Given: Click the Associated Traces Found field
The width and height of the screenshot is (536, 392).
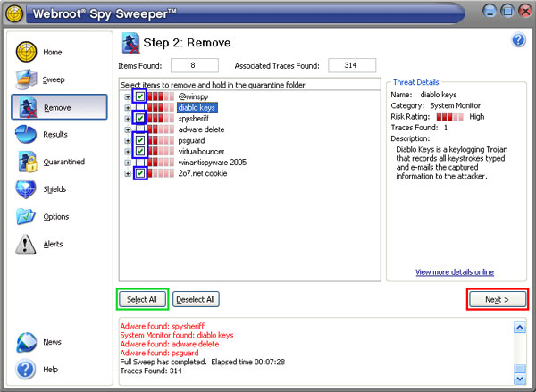Looking at the screenshot, I should tap(352, 65).
